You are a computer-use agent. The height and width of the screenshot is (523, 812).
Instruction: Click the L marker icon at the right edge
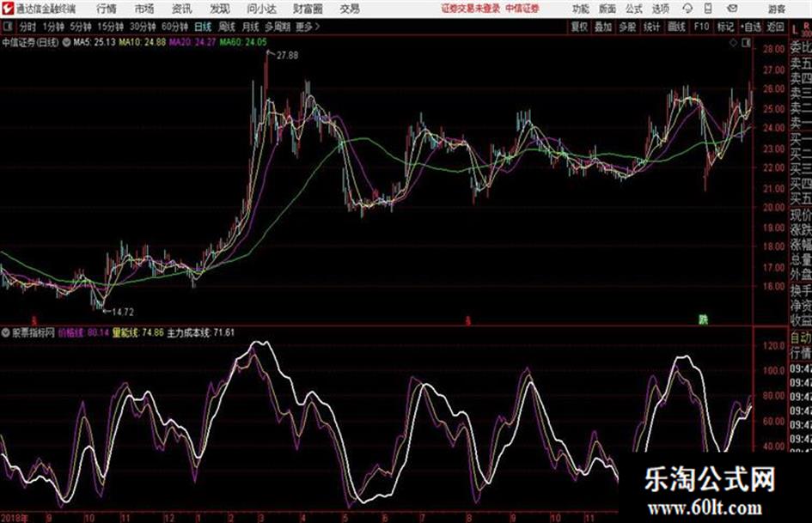(x=796, y=29)
